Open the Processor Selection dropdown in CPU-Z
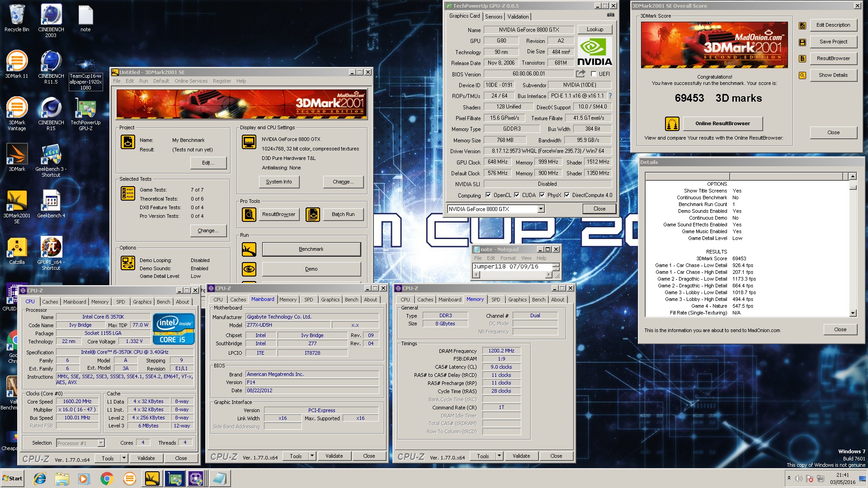 pyautogui.click(x=101, y=443)
